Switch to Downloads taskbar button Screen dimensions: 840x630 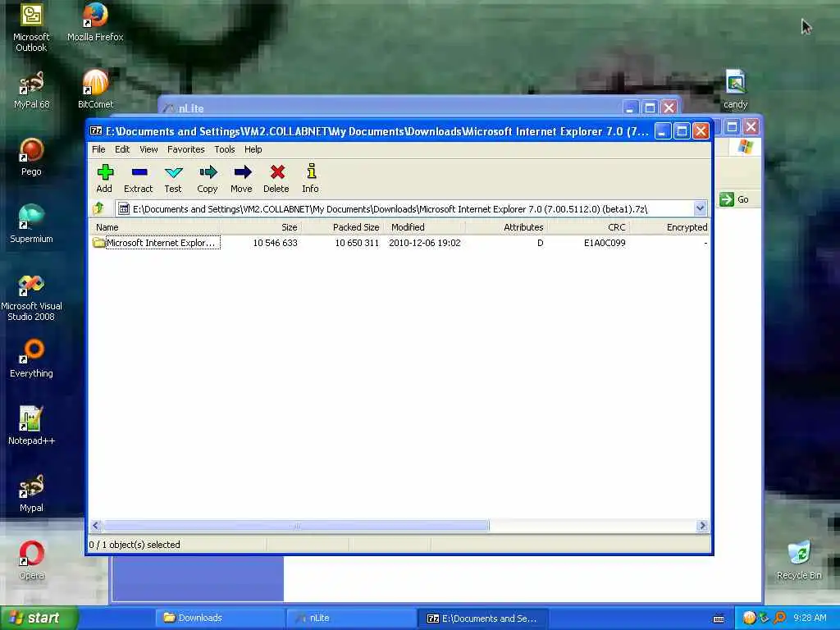tap(220, 619)
